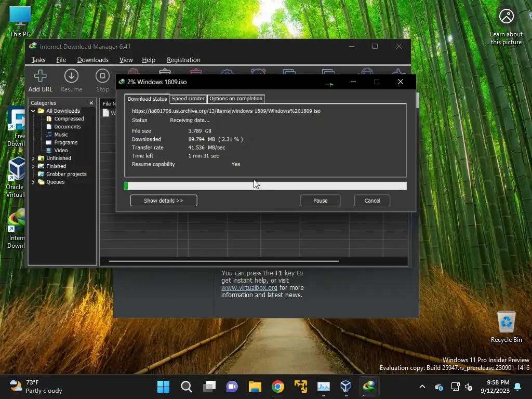Open the Options on completion tab

pyautogui.click(x=236, y=98)
